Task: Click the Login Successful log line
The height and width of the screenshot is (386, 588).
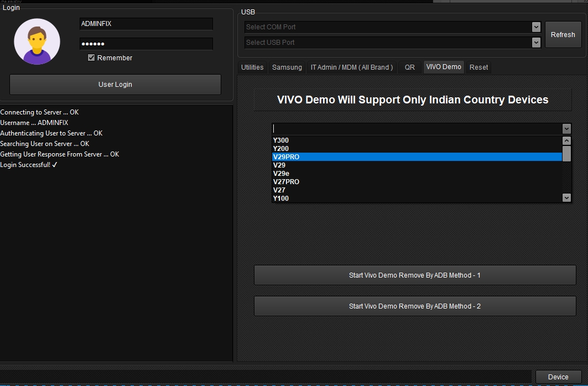Action: coord(29,165)
